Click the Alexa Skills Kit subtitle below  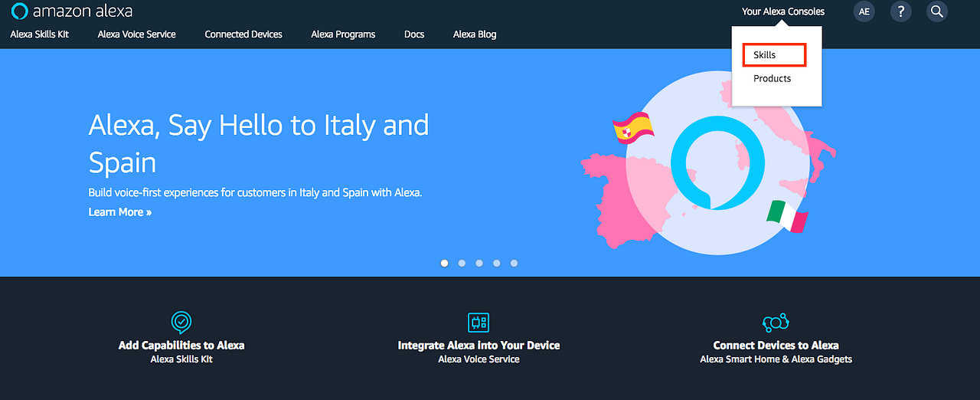coord(181,359)
